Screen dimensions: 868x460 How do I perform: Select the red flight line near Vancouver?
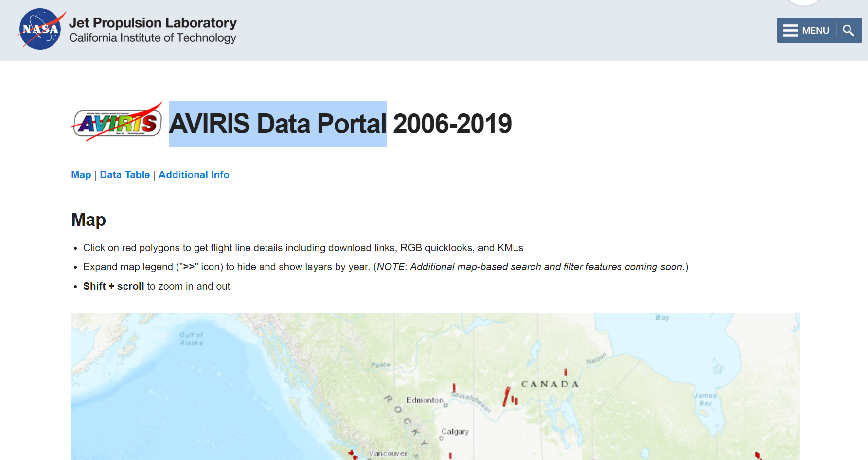point(352,453)
